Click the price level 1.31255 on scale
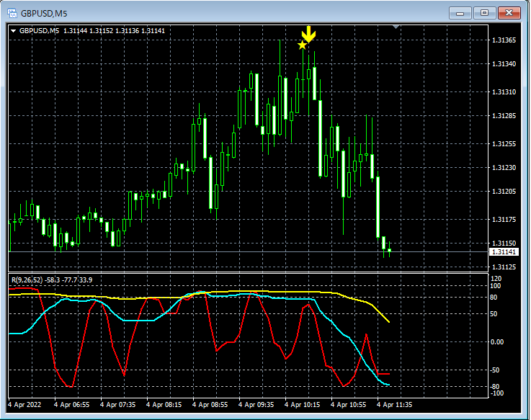531x420 pixels. coord(504,144)
